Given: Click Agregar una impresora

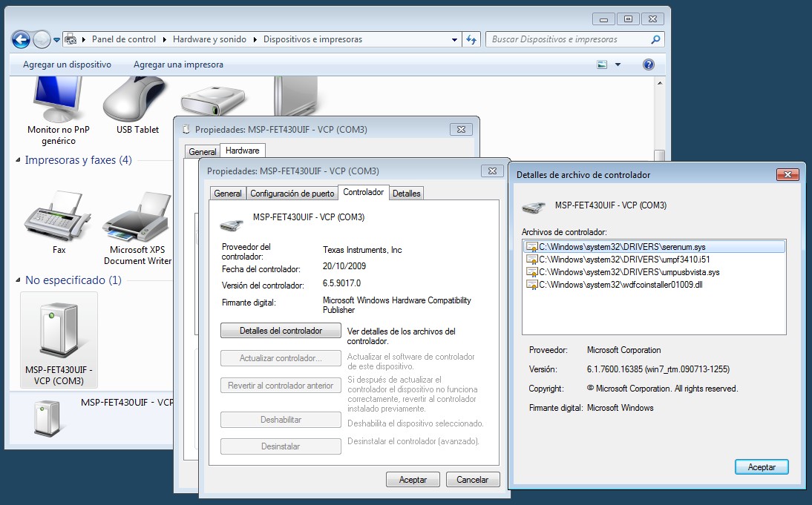Looking at the screenshot, I should click(178, 65).
